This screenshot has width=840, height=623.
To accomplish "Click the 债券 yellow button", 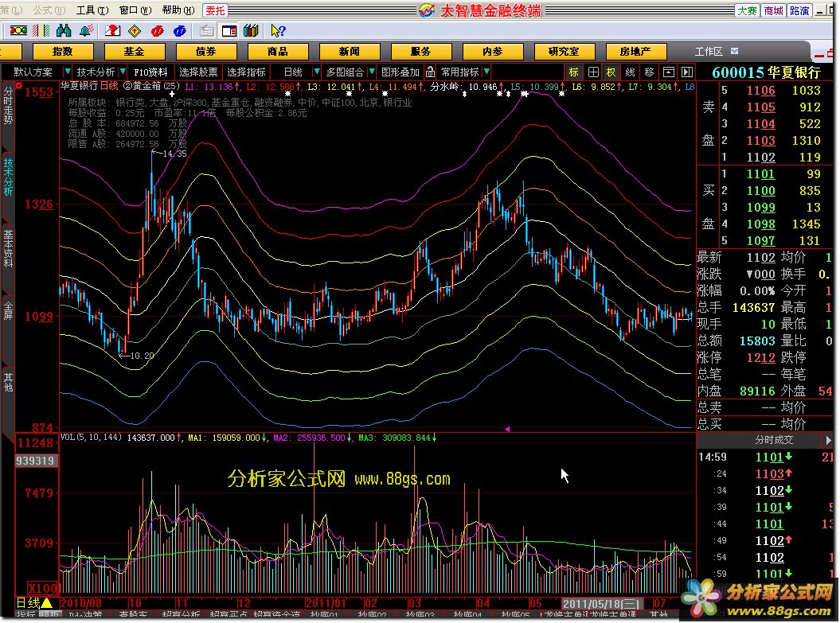I will [205, 52].
